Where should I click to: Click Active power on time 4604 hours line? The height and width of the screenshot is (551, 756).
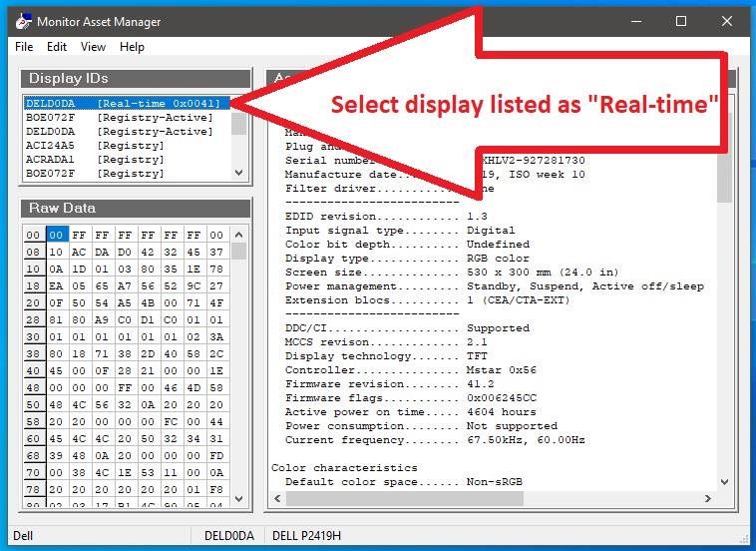point(410,412)
